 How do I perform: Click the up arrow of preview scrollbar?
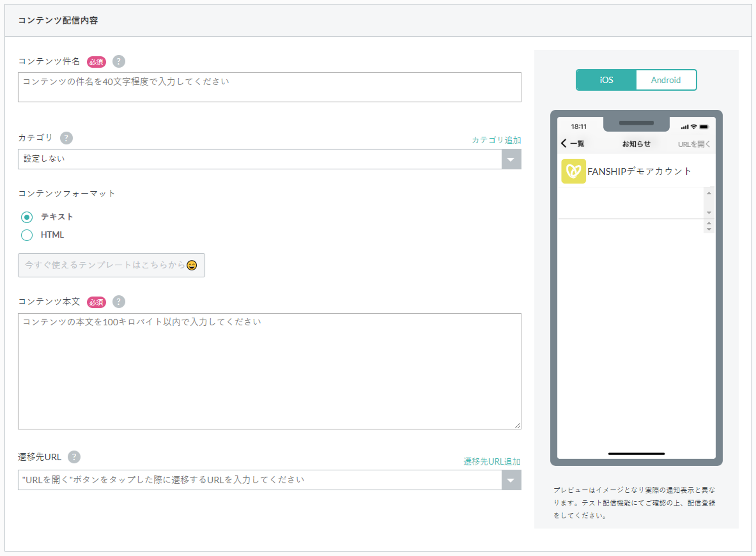(709, 193)
